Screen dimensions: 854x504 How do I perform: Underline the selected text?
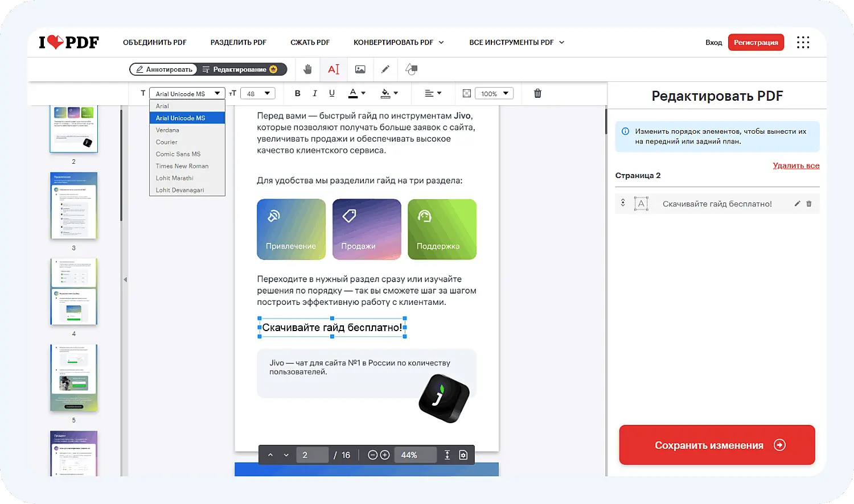332,93
